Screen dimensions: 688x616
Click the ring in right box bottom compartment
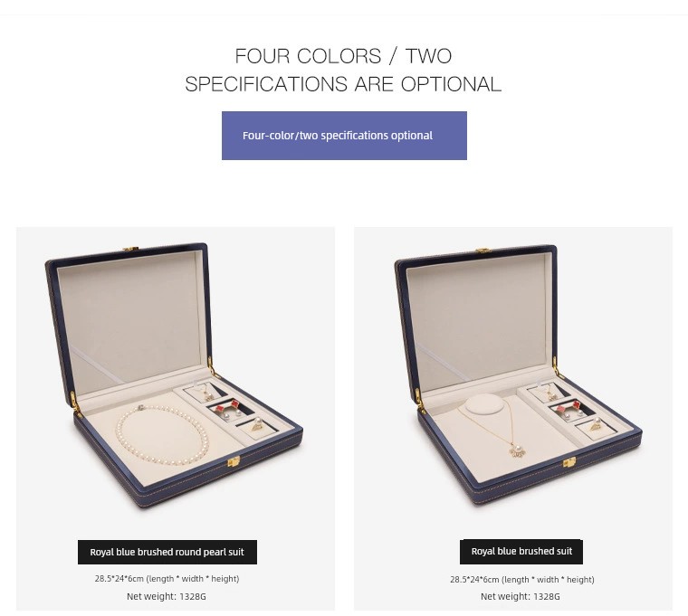click(596, 424)
